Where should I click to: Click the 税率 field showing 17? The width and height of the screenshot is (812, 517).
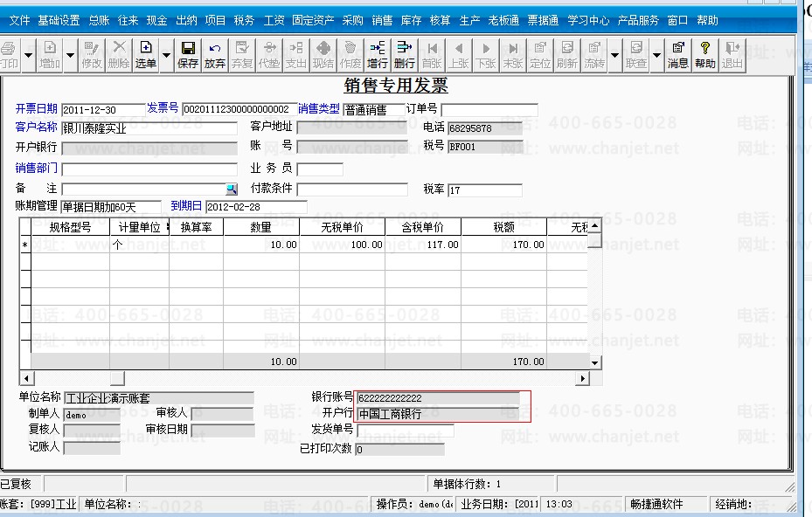pos(485,190)
